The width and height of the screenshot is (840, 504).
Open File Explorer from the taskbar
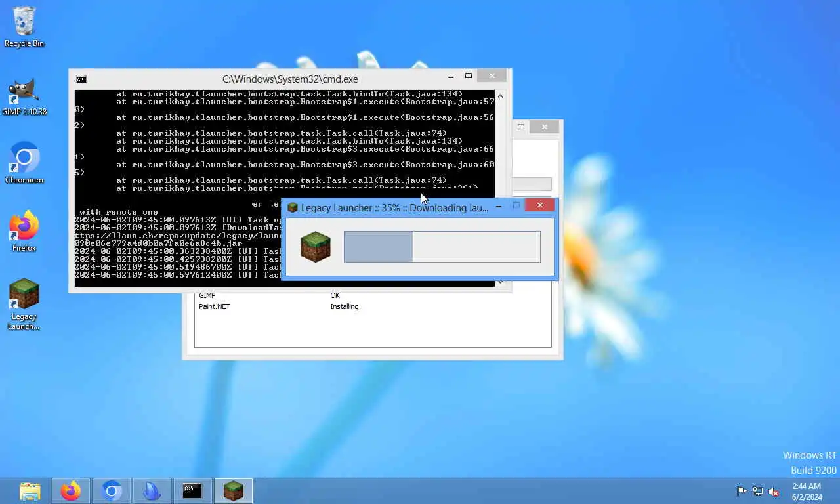pyautogui.click(x=30, y=491)
